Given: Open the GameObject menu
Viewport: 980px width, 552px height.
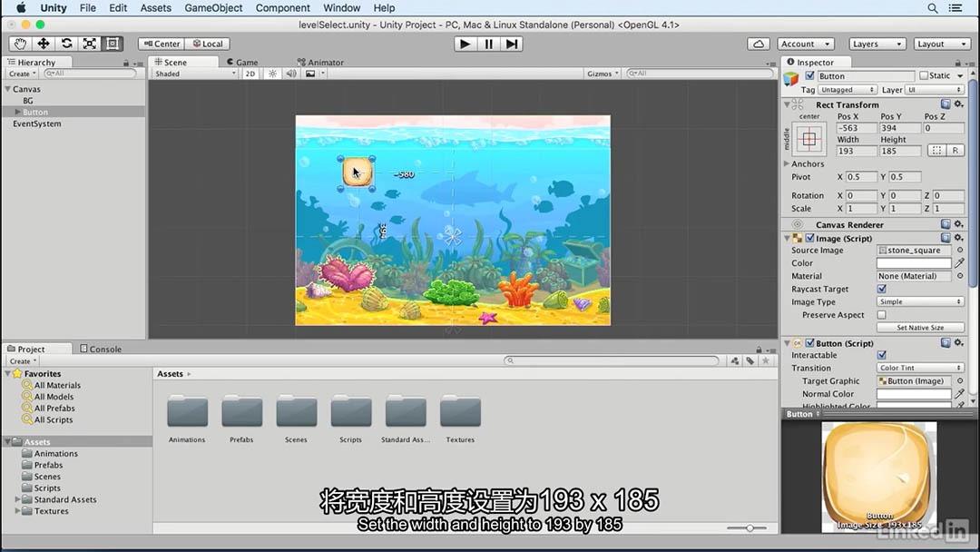Looking at the screenshot, I should (213, 8).
